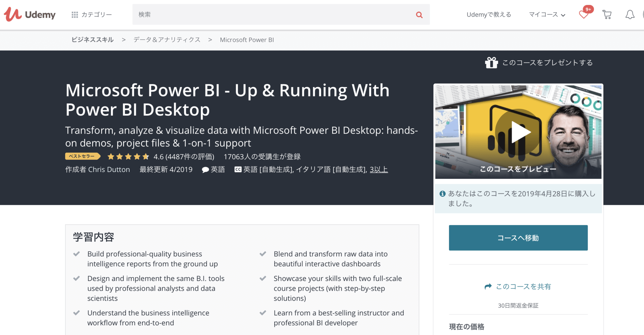The image size is (644, 335).
Task: Click the Udemy logo
Action: coord(30,14)
